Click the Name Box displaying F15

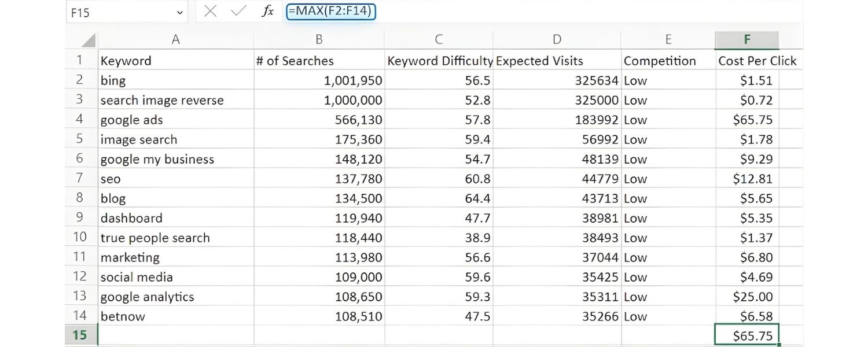[116, 12]
